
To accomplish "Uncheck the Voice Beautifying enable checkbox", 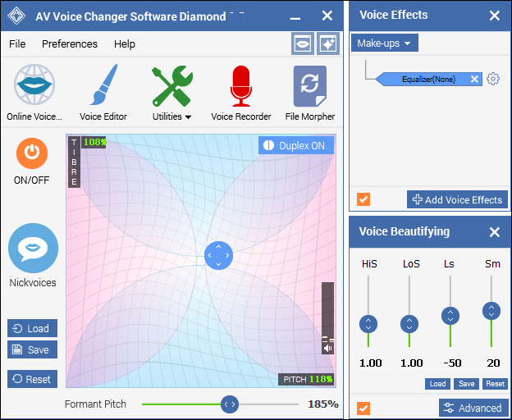I will (x=363, y=408).
